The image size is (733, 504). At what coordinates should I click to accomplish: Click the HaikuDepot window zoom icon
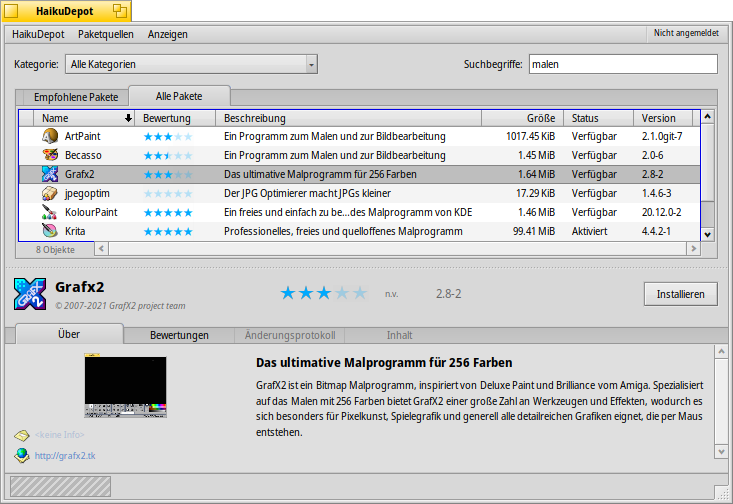click(x=120, y=11)
